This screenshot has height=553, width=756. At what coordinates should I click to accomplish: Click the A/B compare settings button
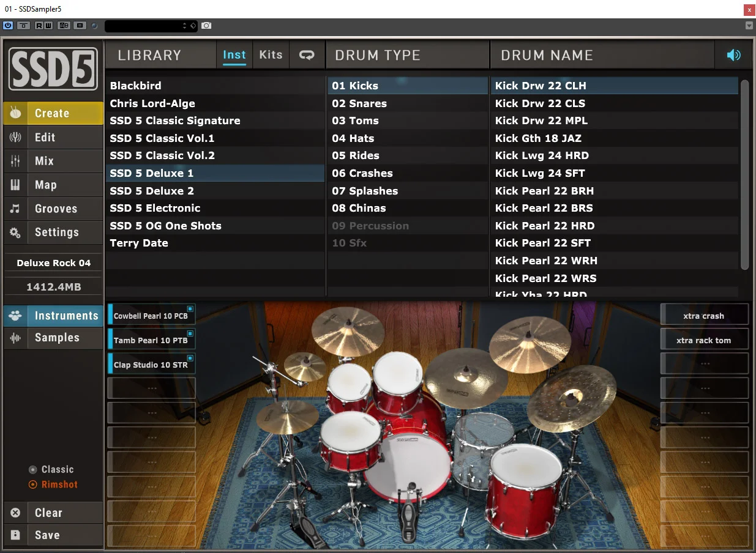(64, 26)
